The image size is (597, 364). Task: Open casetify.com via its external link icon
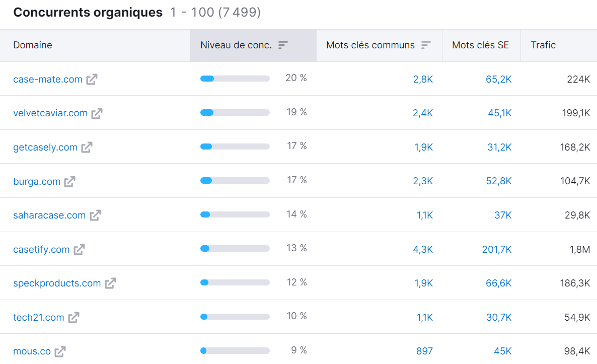click(79, 249)
